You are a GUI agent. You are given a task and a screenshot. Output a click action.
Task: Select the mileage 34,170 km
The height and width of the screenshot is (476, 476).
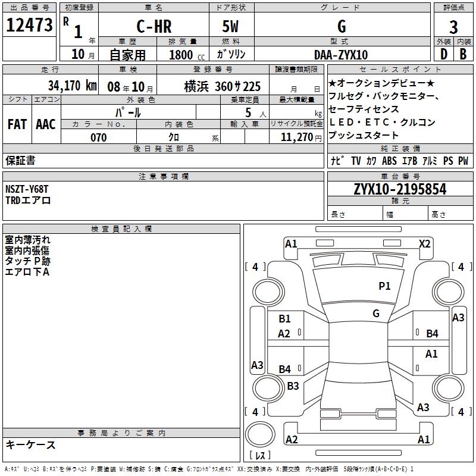tap(72, 86)
